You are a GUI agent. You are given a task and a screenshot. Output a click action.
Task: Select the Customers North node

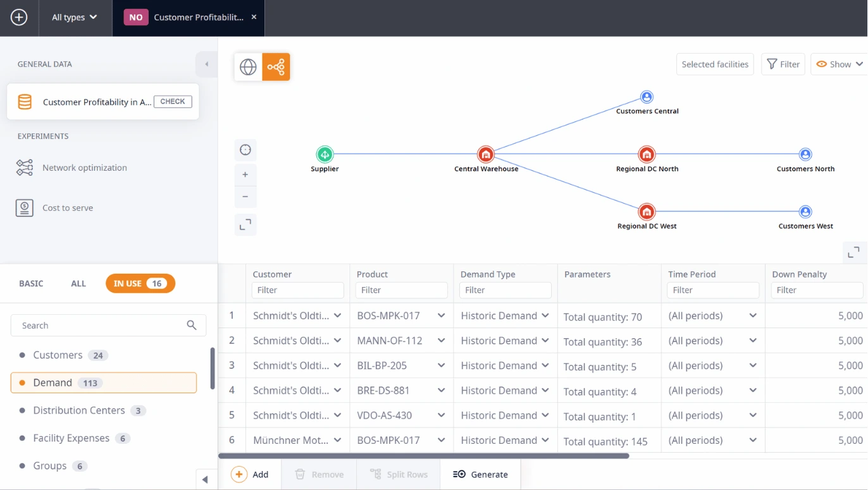pos(805,154)
